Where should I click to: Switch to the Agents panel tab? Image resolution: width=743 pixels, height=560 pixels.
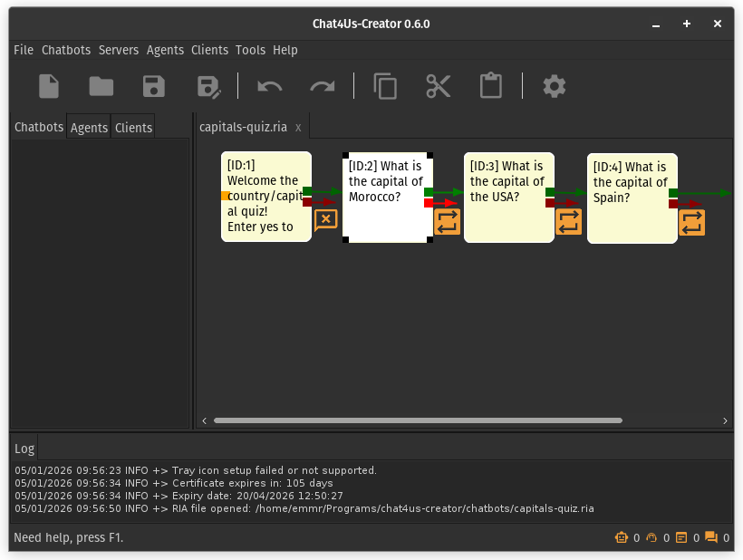coord(89,128)
